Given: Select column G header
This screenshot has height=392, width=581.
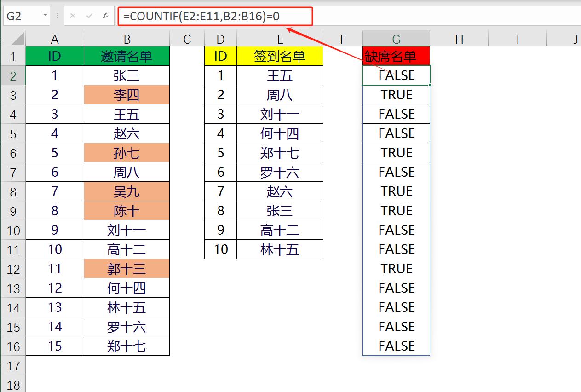Looking at the screenshot, I should click(396, 40).
